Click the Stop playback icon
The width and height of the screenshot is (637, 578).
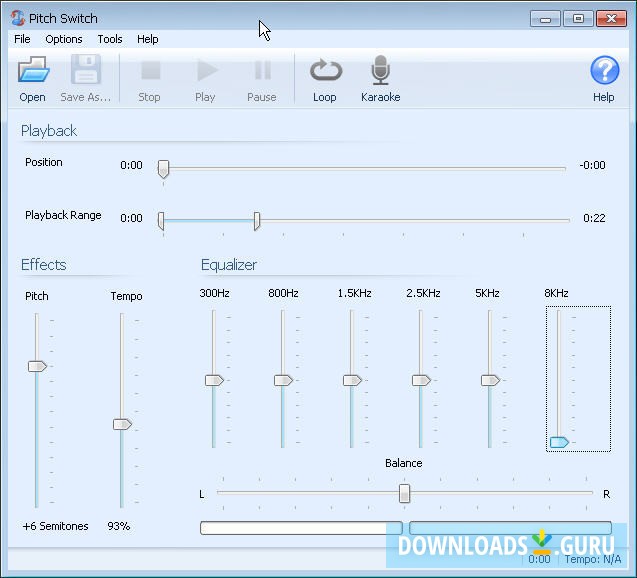pyautogui.click(x=151, y=70)
